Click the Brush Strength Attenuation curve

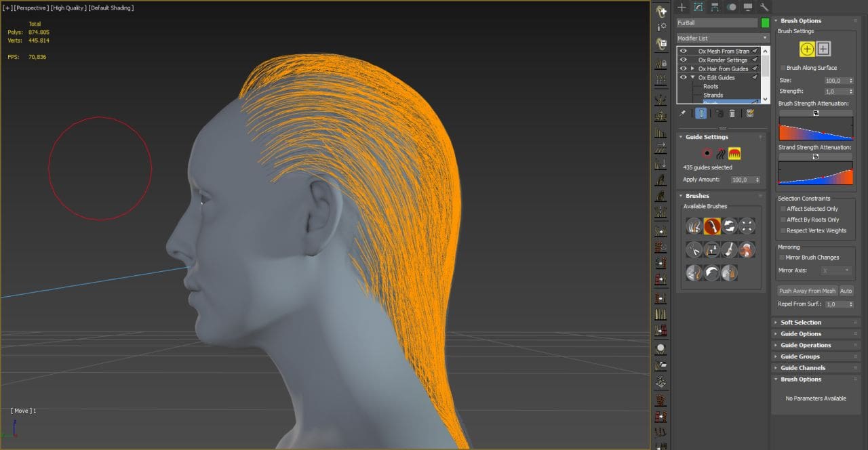815,128
